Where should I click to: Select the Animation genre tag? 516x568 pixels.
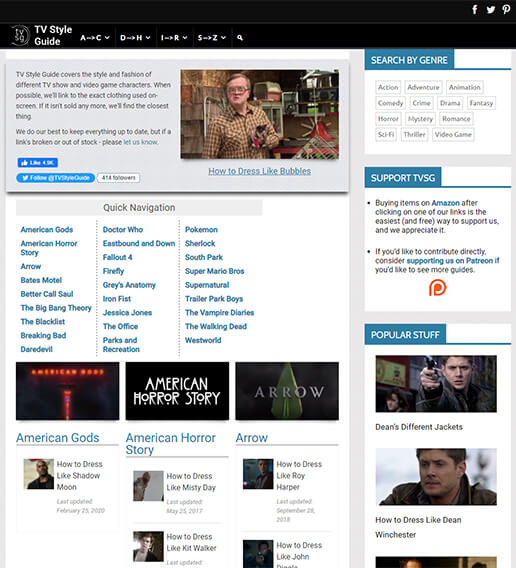(465, 87)
